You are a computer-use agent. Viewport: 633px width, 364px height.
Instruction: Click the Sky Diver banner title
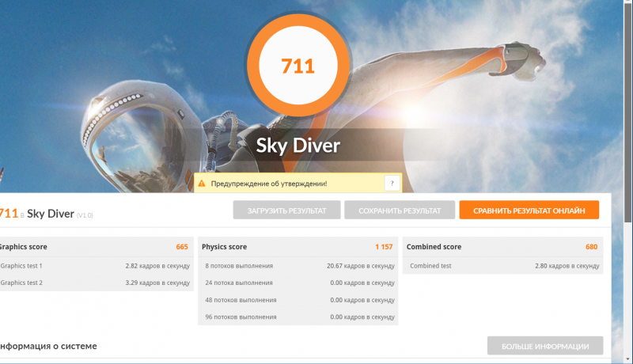coord(298,146)
